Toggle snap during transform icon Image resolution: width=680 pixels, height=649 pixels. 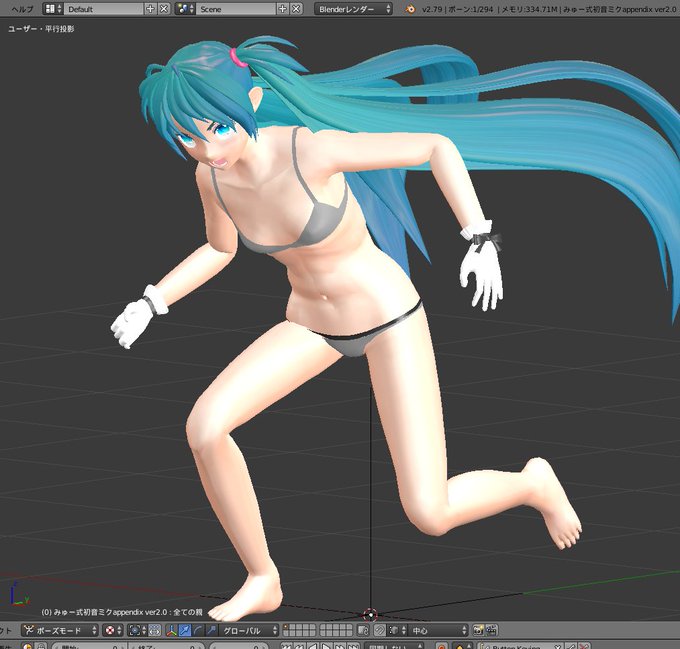tap(380, 630)
